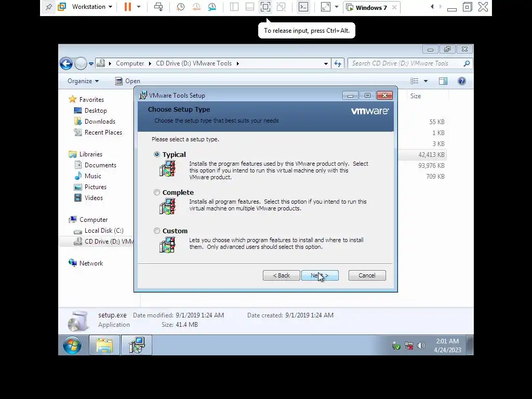Open Documents library
This screenshot has width=532, height=399.
[100, 165]
